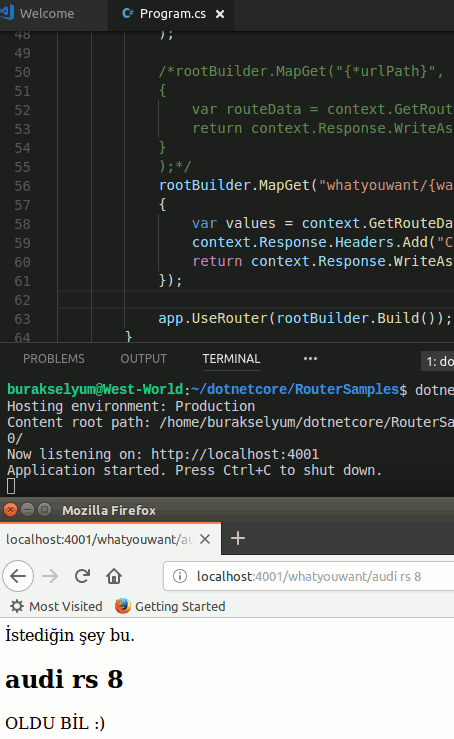
Task: Click the VS Code icon on the Welcome tab
Action: coord(7,13)
